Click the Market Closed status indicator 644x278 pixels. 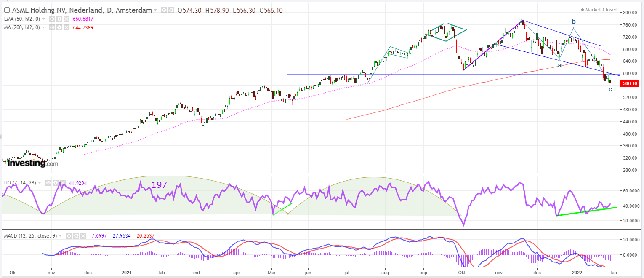(599, 10)
